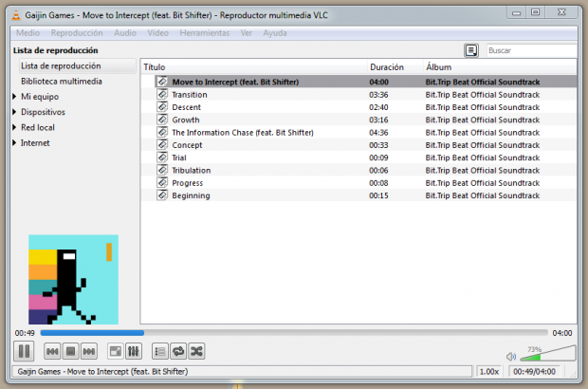The image size is (588, 389).
Task: Click total time label 04:00 beside seek bar
Action: 562,333
